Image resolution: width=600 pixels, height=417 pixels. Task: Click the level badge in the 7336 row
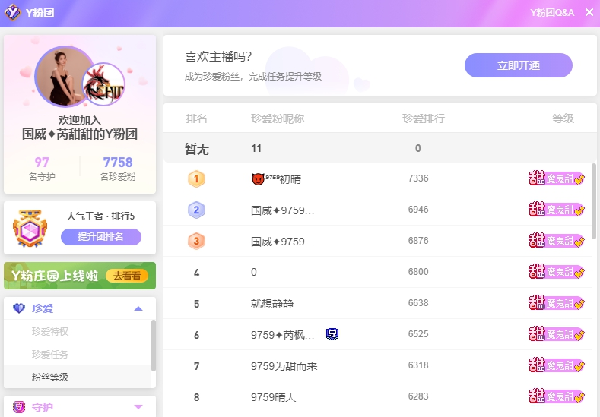pos(556,178)
